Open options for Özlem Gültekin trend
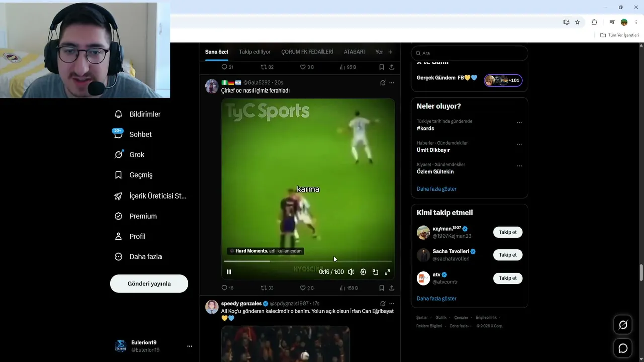644x362 pixels. click(x=519, y=166)
